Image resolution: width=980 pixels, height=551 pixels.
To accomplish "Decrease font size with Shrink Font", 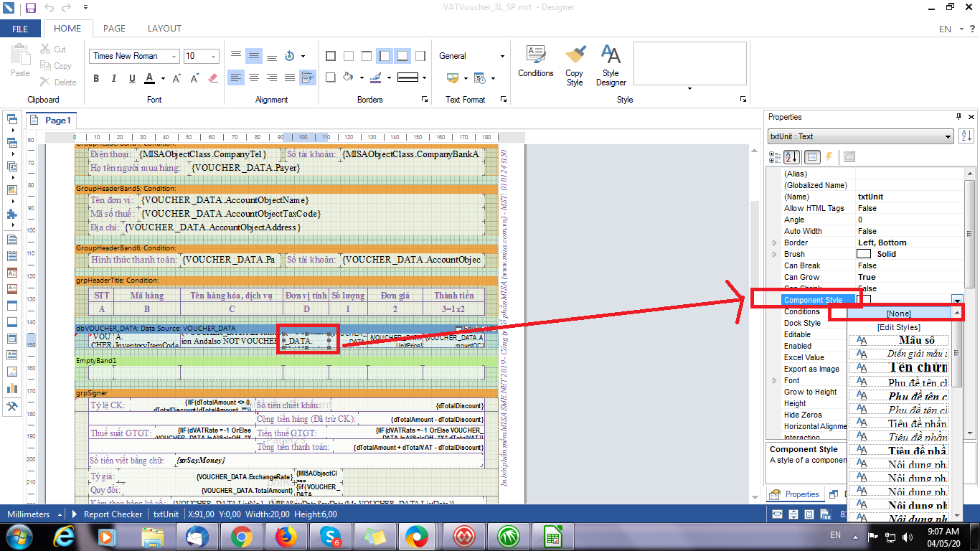I will (195, 78).
